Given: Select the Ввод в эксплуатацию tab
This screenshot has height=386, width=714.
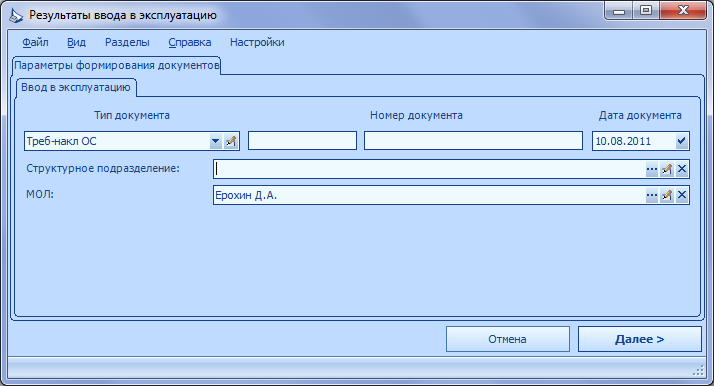Looking at the screenshot, I should (x=76, y=87).
